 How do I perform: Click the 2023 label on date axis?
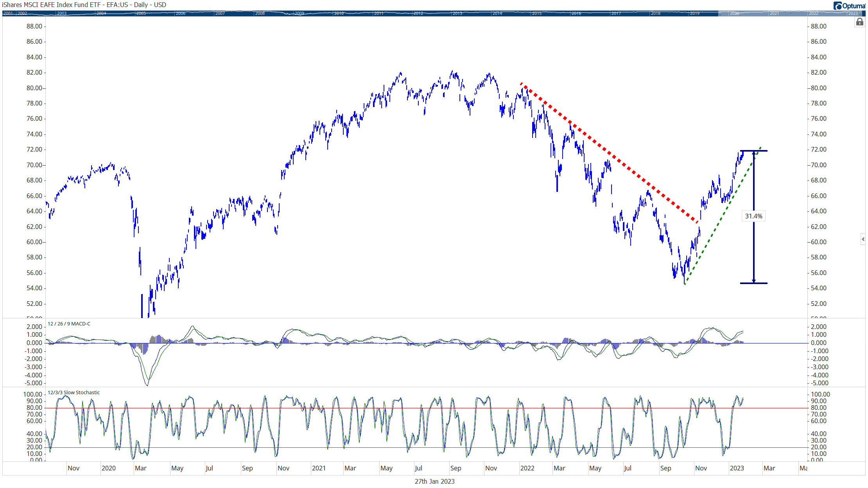[x=737, y=468]
